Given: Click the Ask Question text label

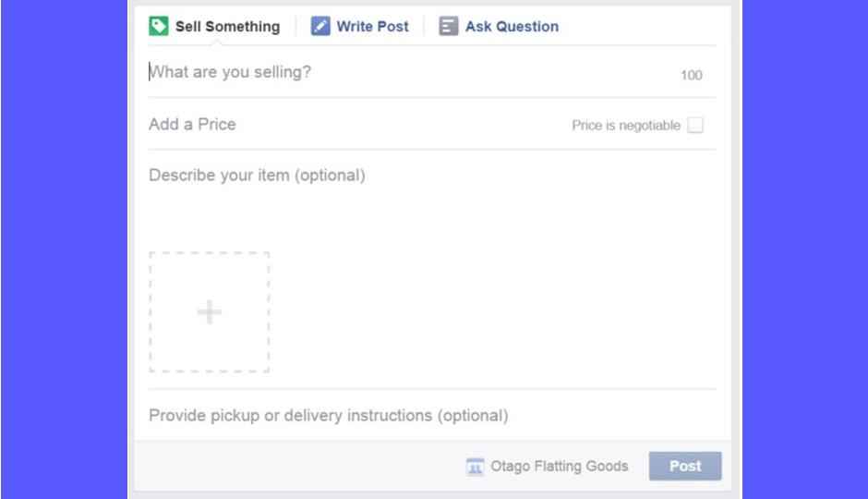Looking at the screenshot, I should (512, 26).
